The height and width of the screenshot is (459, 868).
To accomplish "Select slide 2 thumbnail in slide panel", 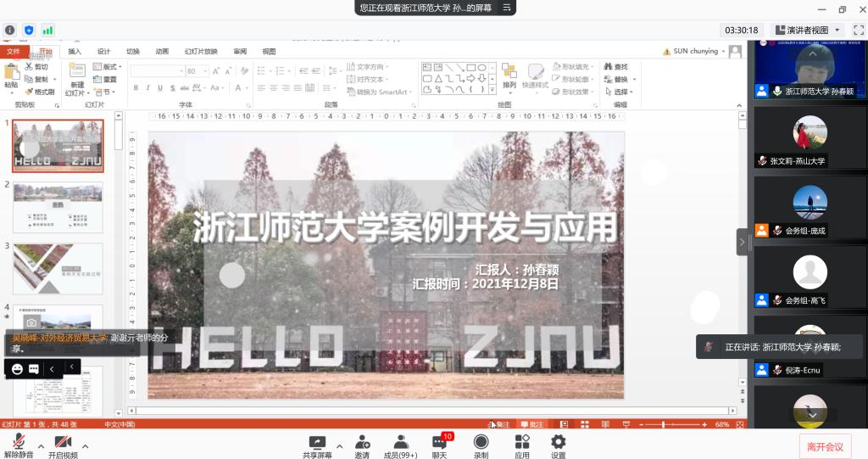I will coord(58,207).
